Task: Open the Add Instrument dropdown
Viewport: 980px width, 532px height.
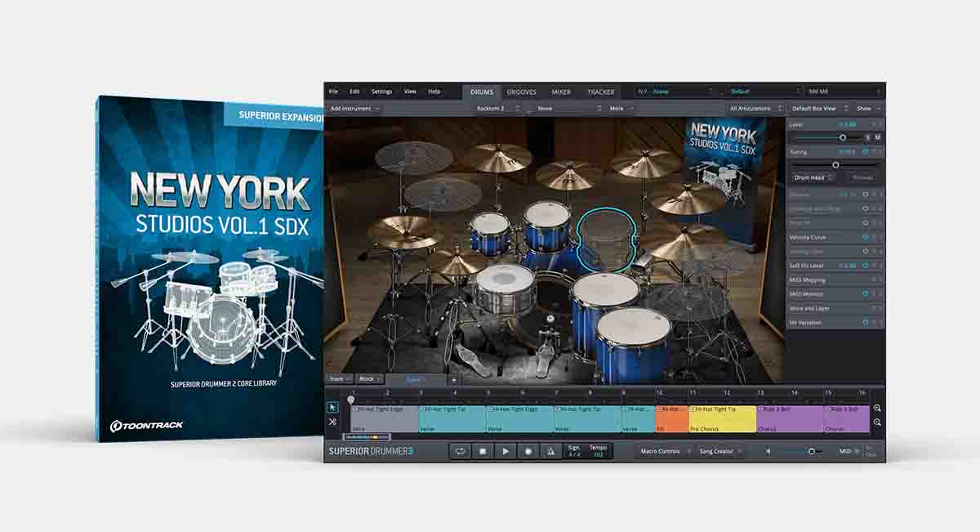Action: [354, 109]
